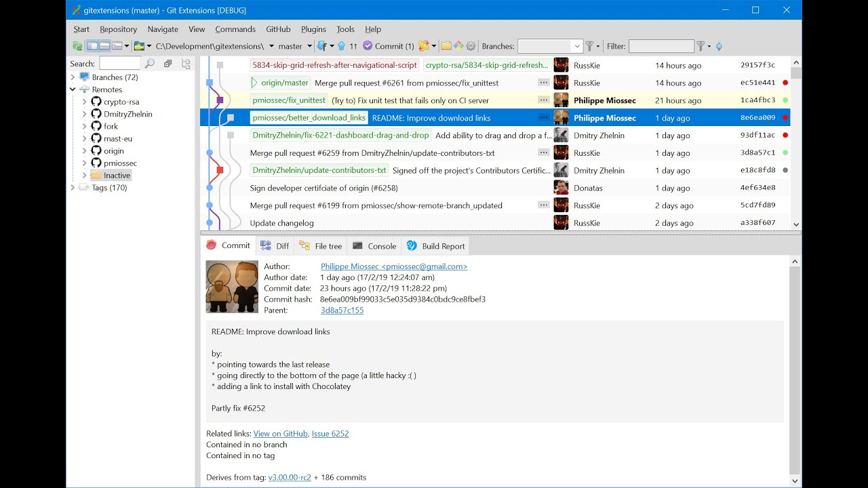The width and height of the screenshot is (868, 488).
Task: Toggle the left panel layout icon
Action: pos(93,46)
